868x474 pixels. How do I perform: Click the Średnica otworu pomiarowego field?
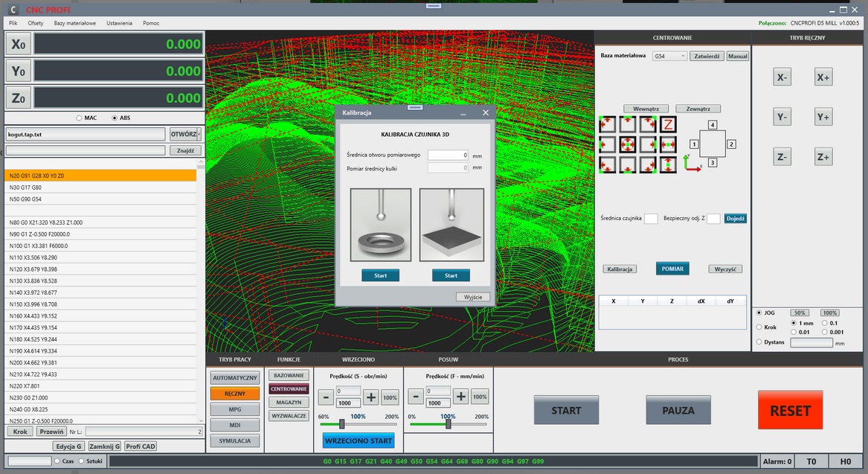coord(449,155)
